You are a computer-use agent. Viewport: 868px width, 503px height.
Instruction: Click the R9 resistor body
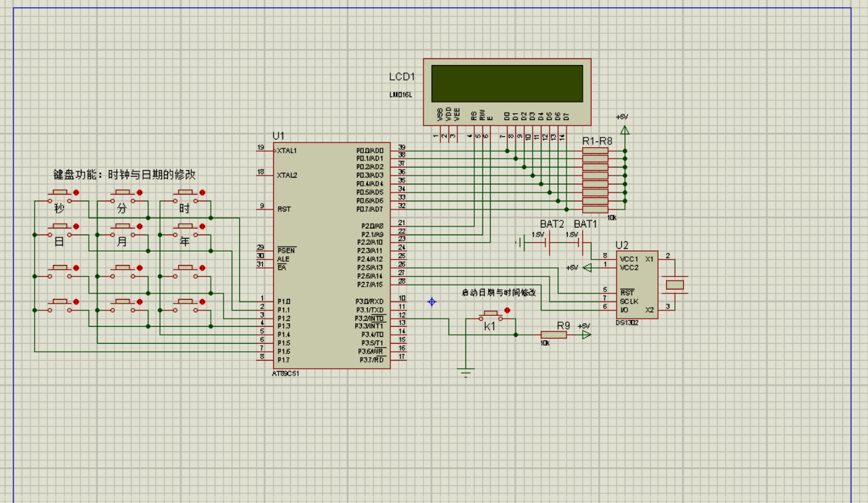pos(554,334)
